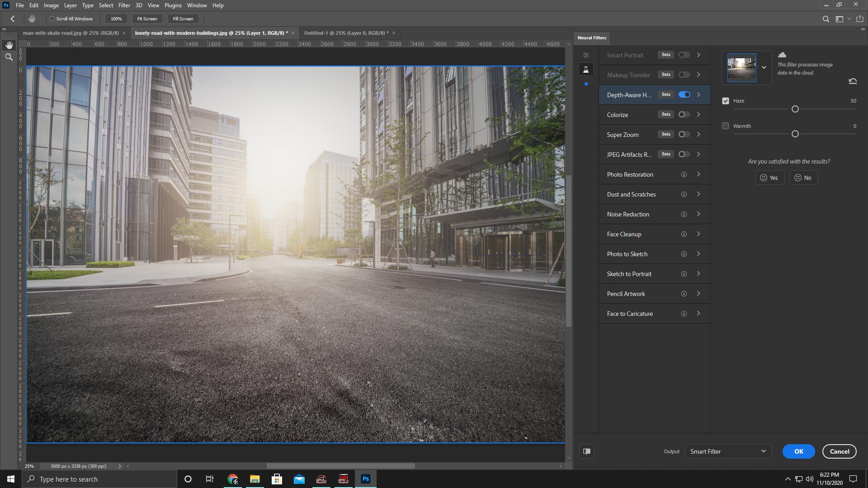Select the Zoom tool in the toolbar

(9, 57)
